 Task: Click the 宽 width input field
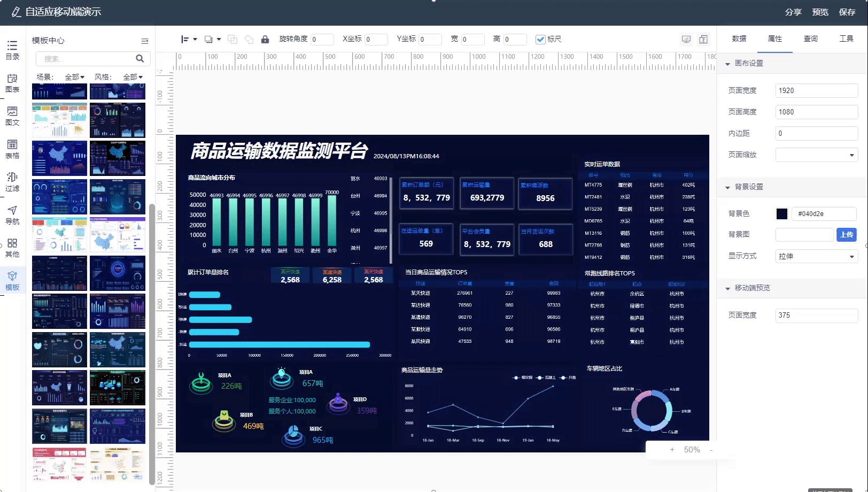coord(473,39)
